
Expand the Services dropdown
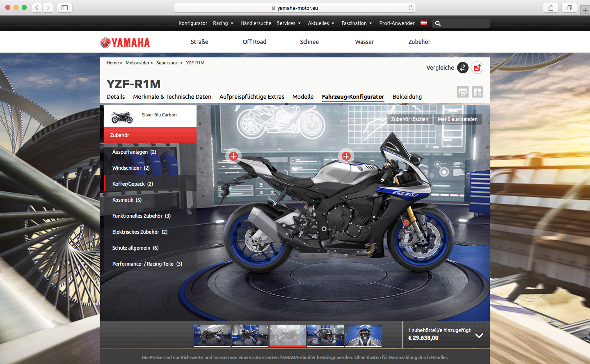(289, 23)
